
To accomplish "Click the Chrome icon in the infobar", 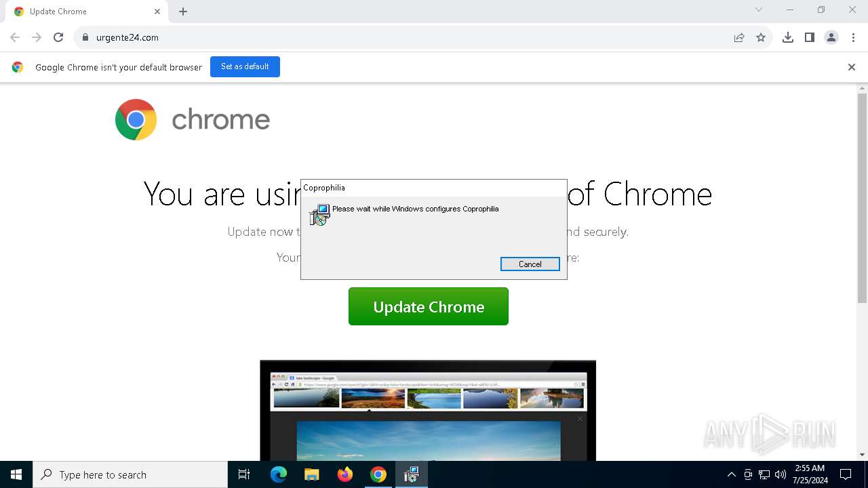I will (18, 67).
